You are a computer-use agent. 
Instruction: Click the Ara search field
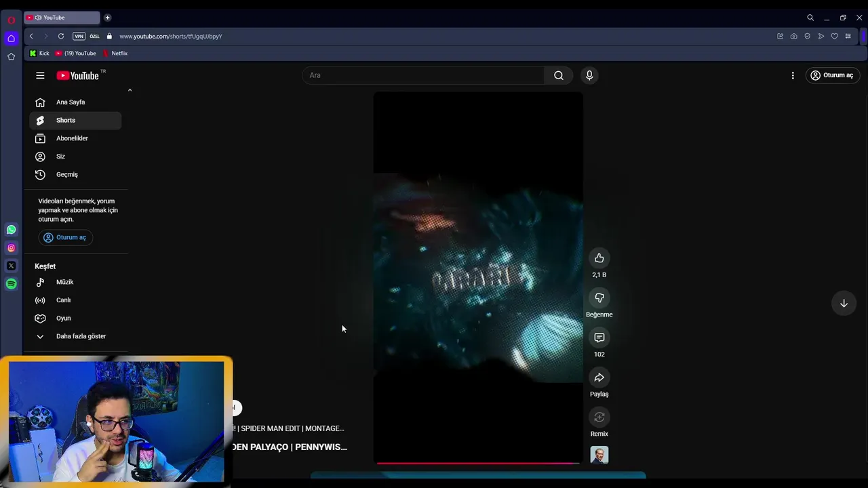coord(423,75)
